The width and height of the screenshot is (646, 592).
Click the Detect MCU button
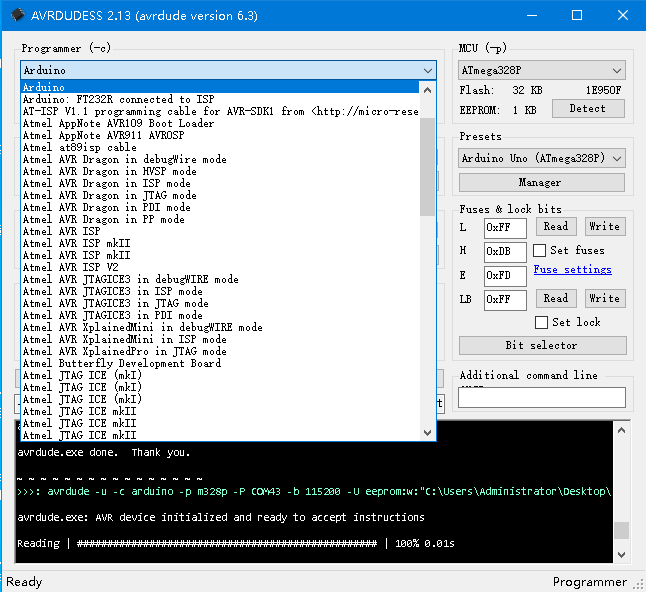[x=588, y=109]
